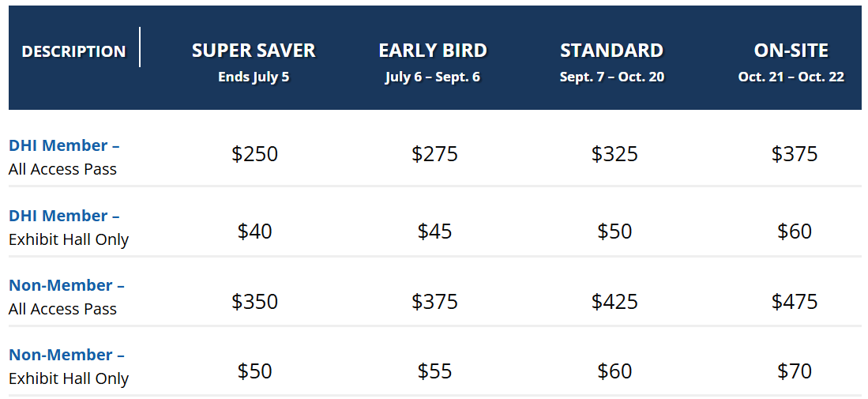Click the STANDARD pricing header
The height and width of the screenshot is (399, 868).
point(611,51)
